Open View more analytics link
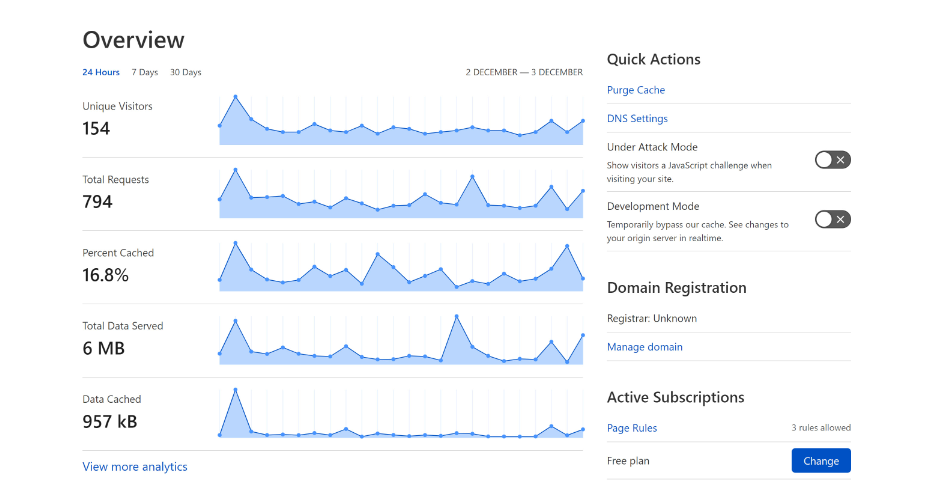Screen dimensions: 936x480 (x=135, y=467)
